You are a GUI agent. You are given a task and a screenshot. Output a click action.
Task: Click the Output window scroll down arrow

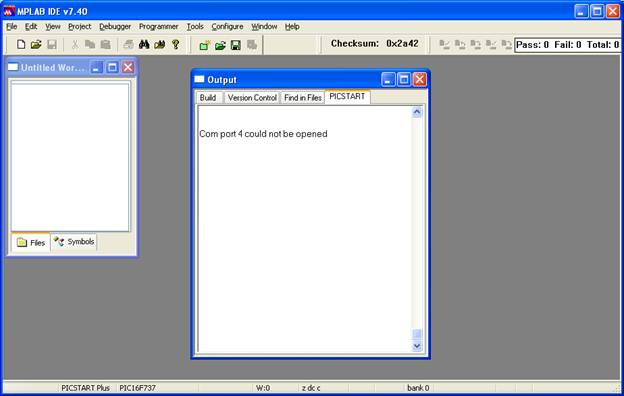pos(417,346)
